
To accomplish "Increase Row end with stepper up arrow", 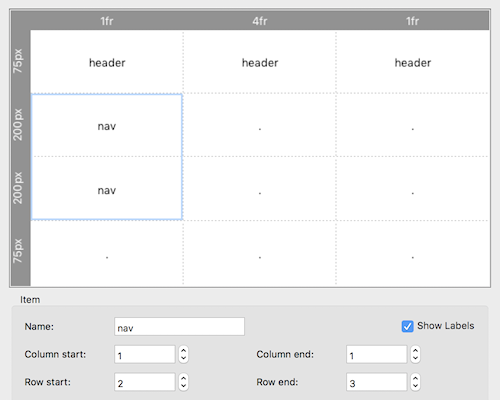I will click(x=415, y=378).
